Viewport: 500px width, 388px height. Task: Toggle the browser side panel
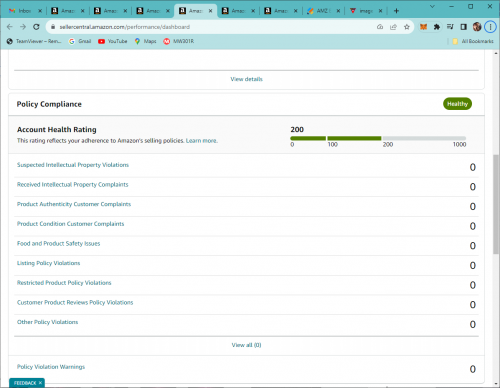463,27
